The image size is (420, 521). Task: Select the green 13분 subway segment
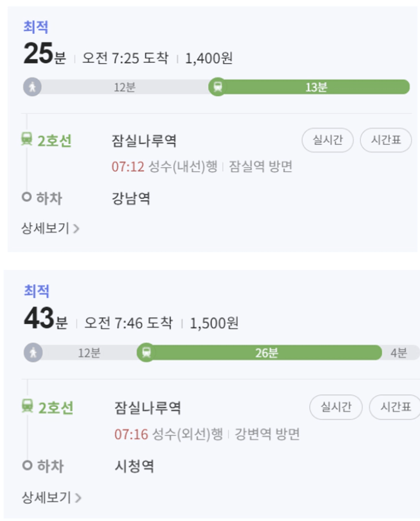pyautogui.click(x=316, y=87)
